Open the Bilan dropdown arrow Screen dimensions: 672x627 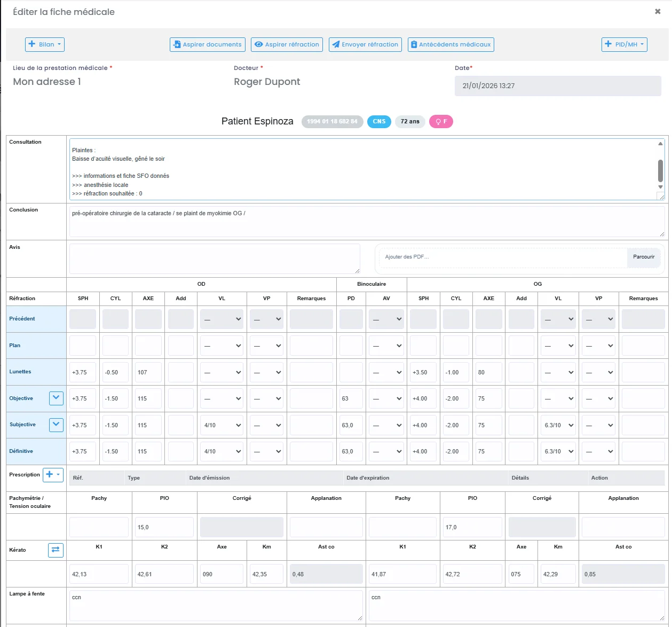coord(59,44)
